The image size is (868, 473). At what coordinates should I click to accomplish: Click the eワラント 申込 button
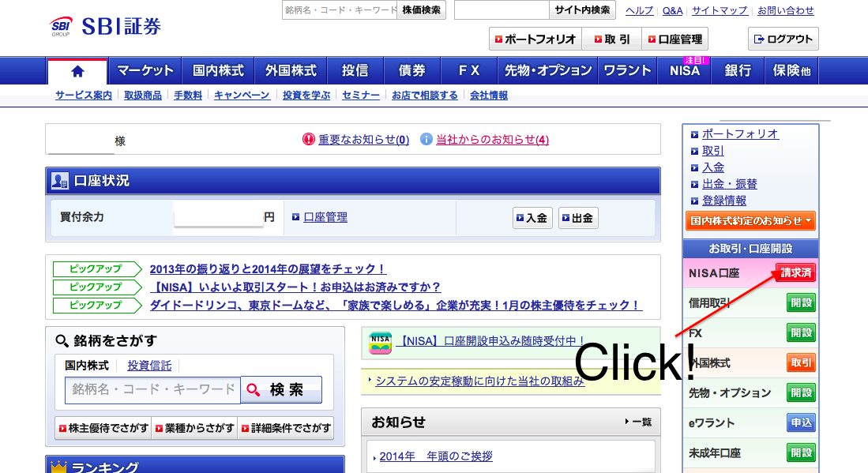click(x=801, y=422)
